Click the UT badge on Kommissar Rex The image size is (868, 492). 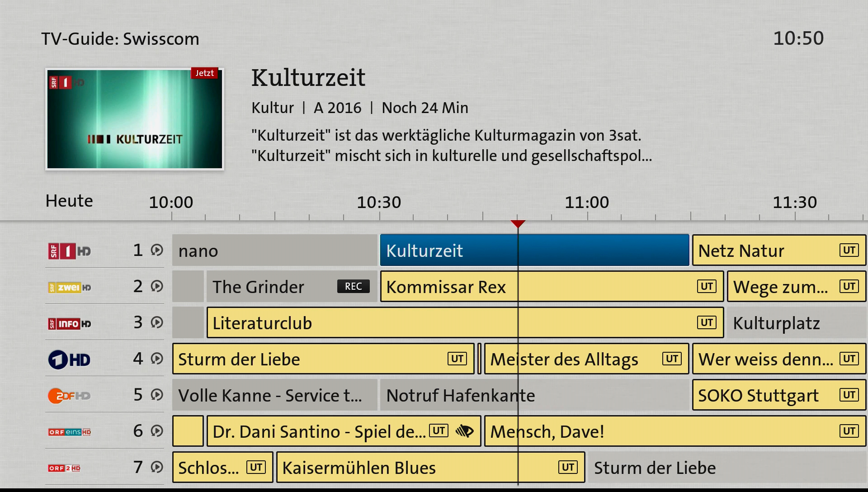(707, 286)
